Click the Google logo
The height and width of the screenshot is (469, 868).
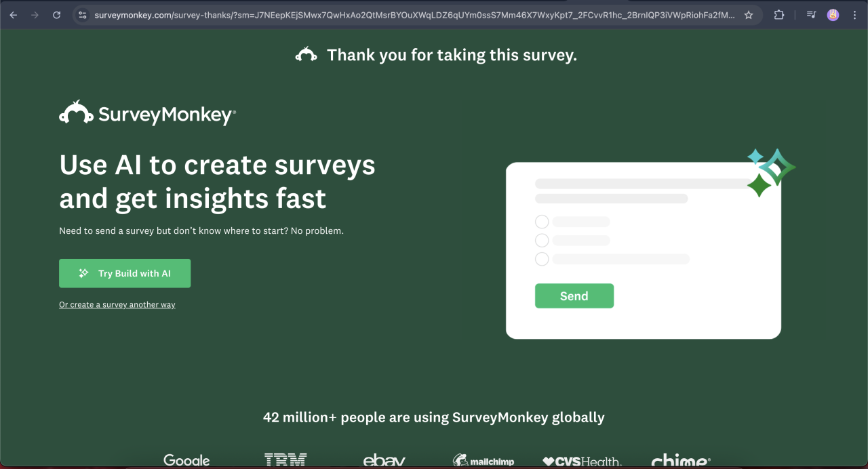coord(186,461)
